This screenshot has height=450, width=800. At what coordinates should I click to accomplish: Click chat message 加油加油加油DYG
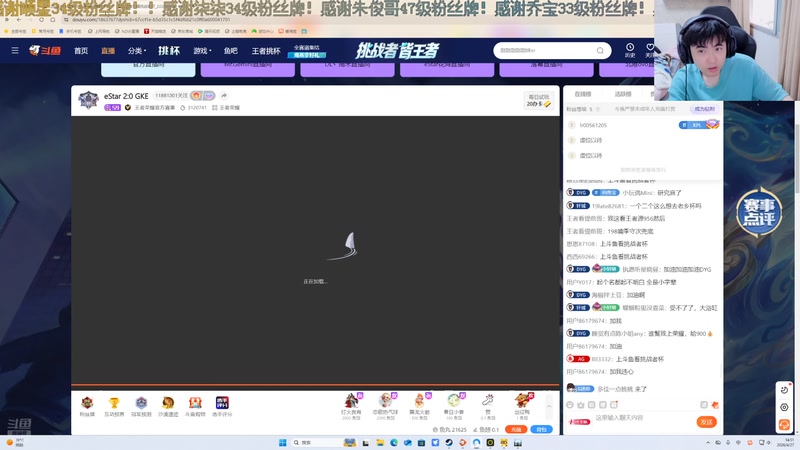pyautogui.click(x=687, y=269)
